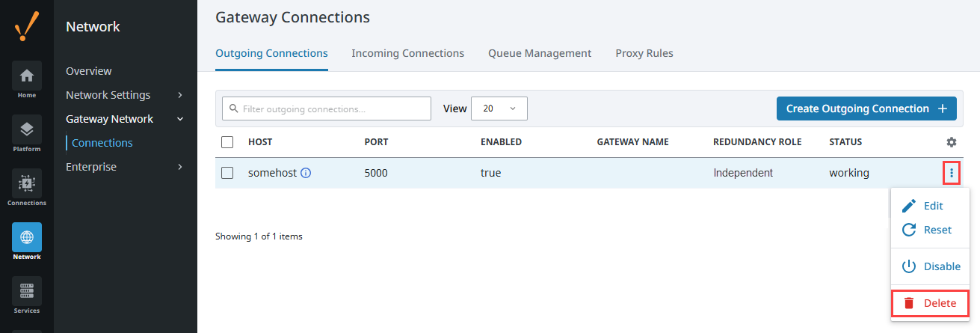Switch to Incoming Connections tab

[x=407, y=53]
